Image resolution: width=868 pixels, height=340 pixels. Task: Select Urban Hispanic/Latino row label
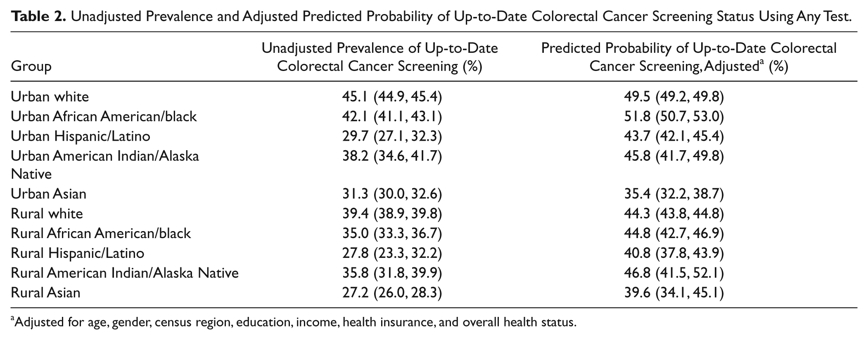coord(81,136)
